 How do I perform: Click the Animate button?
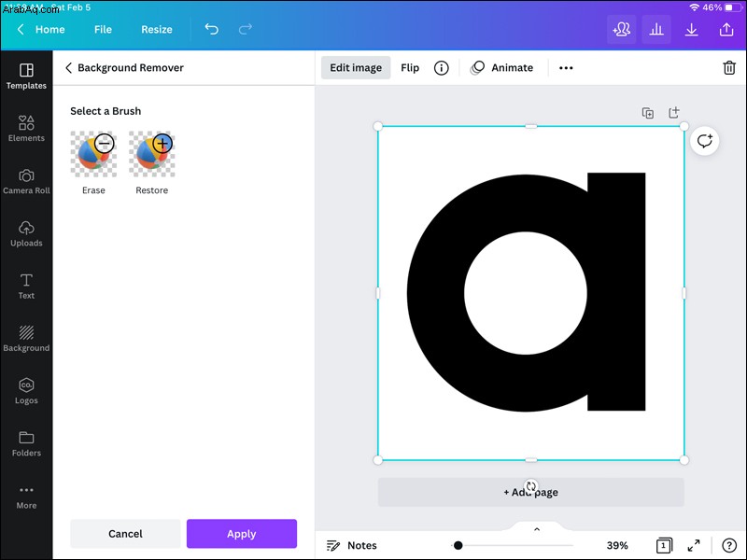501,67
